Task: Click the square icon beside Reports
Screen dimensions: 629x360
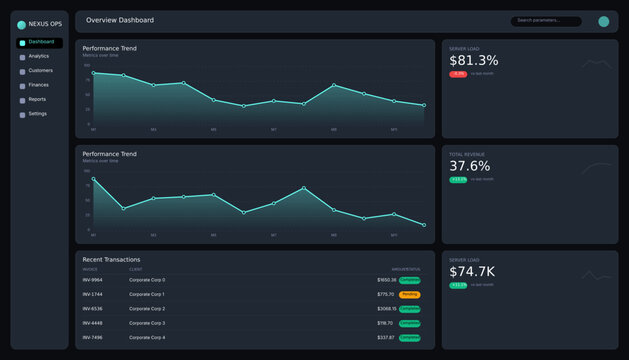Action: [22, 101]
